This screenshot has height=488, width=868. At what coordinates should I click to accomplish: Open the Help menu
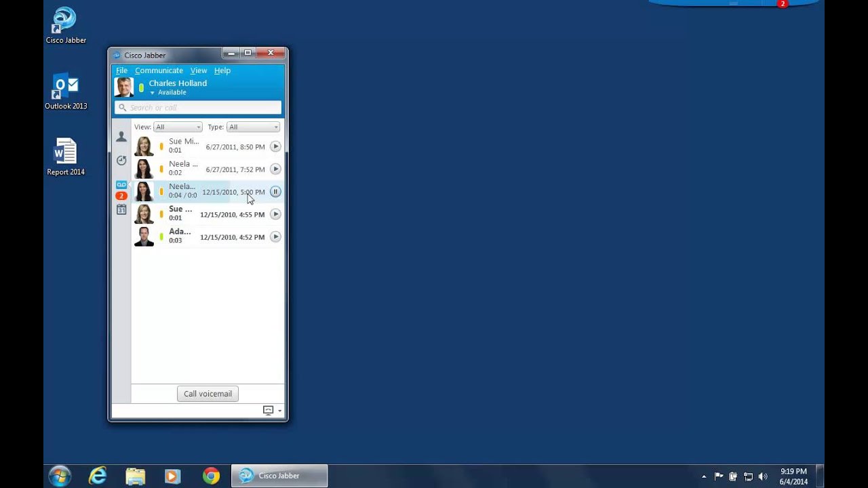click(x=222, y=70)
